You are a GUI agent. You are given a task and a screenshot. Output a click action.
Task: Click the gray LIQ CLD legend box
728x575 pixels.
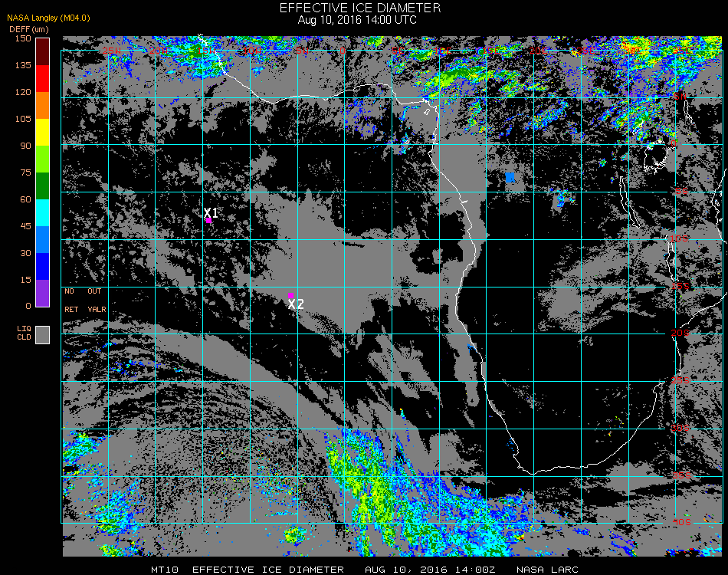click(x=43, y=335)
